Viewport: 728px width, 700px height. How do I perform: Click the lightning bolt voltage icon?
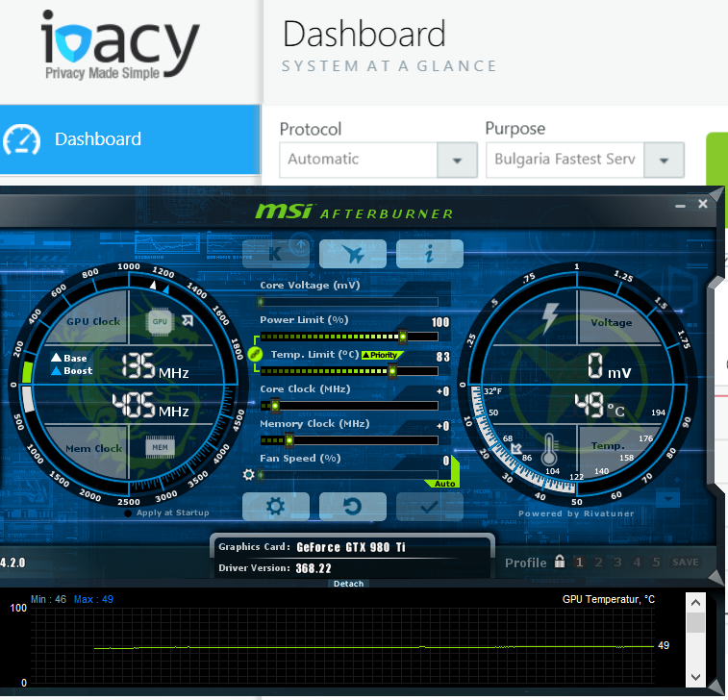pyautogui.click(x=550, y=317)
